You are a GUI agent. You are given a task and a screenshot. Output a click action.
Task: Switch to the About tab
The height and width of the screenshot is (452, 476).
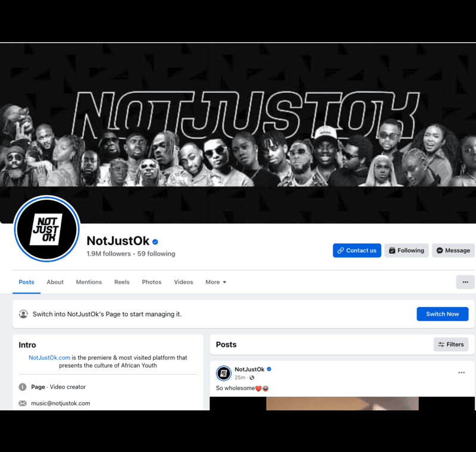[x=55, y=282]
